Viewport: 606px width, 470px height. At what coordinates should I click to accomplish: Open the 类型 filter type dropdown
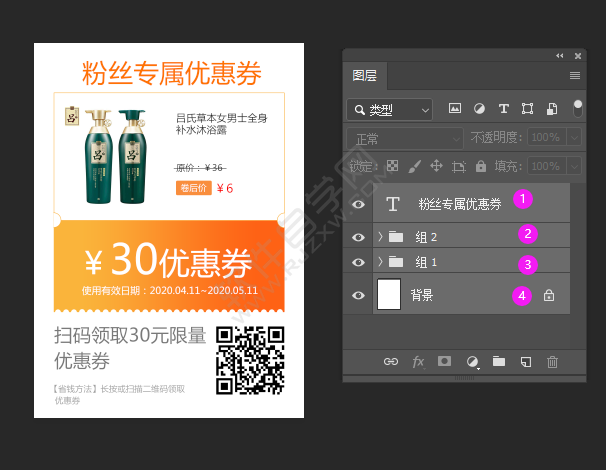[390, 110]
